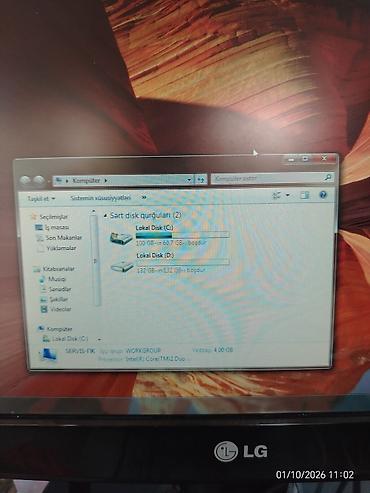The width and height of the screenshot is (370, 493).
Task: Open Sistemin xüsusiyyətləri
Action: pos(101,198)
